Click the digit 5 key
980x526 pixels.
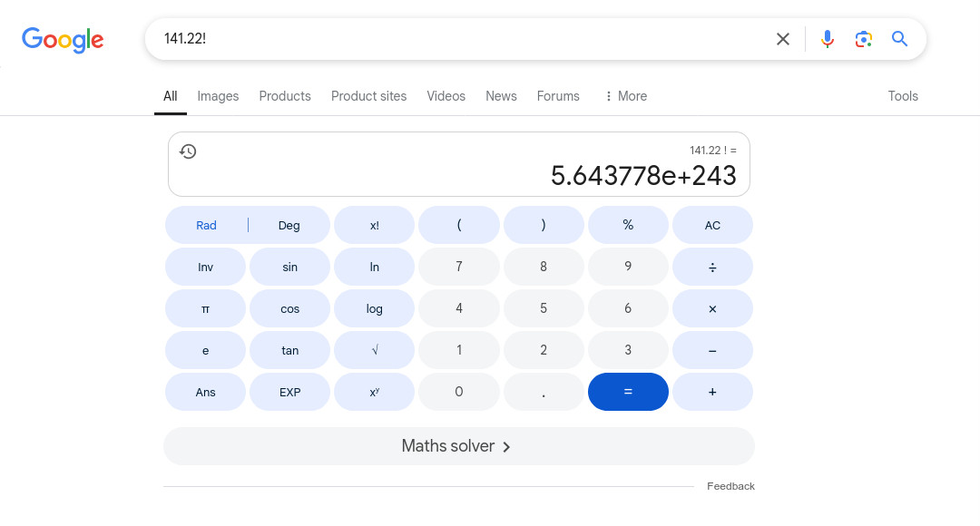click(544, 308)
